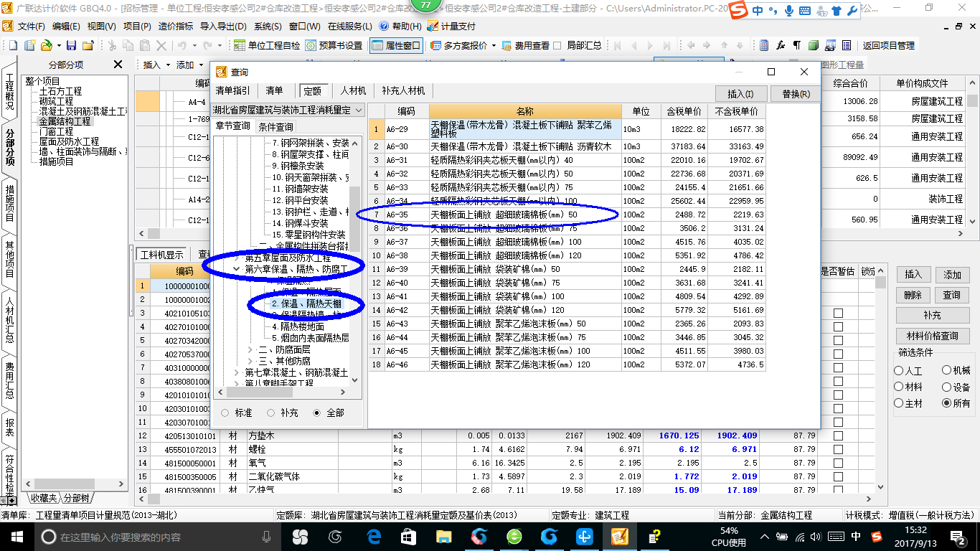Expand 二、防腐面层 tree node

(x=250, y=349)
